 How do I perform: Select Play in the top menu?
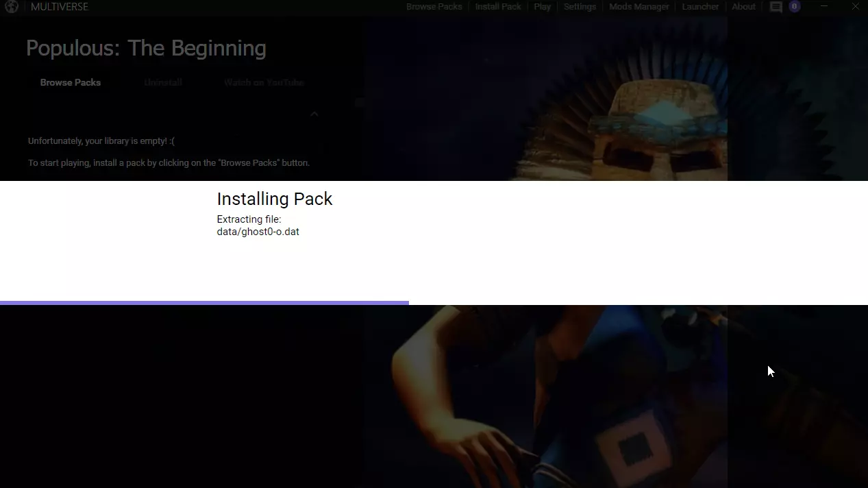[x=543, y=7]
